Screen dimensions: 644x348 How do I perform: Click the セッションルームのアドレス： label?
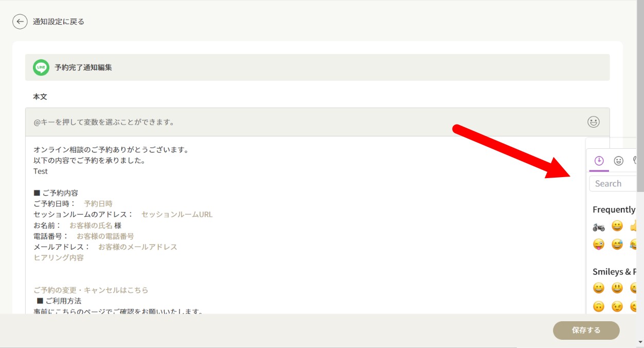click(83, 215)
